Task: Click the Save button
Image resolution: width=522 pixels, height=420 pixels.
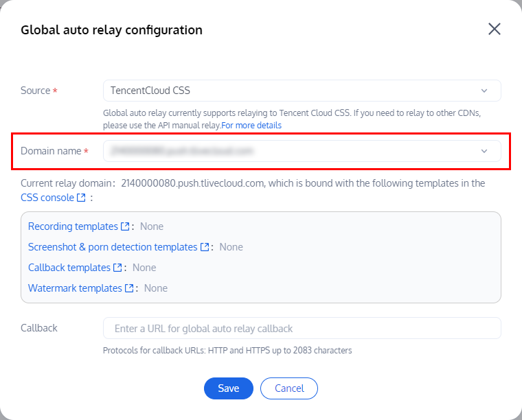Action: 228,388
